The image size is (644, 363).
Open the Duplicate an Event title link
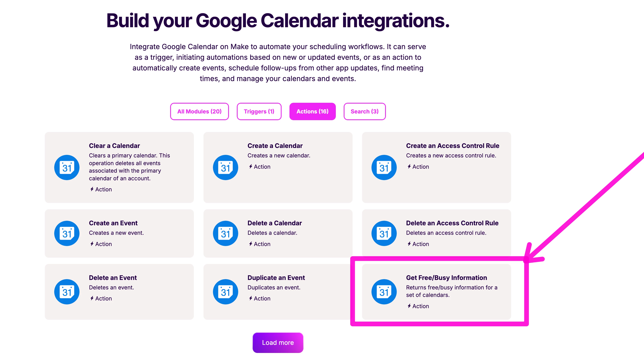click(x=276, y=277)
